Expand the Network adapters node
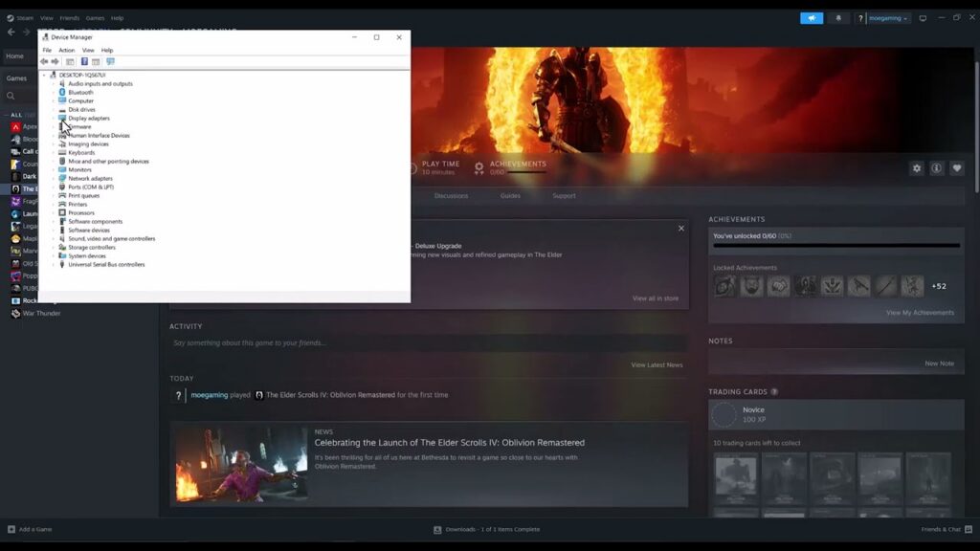The width and height of the screenshot is (980, 551). tap(54, 179)
